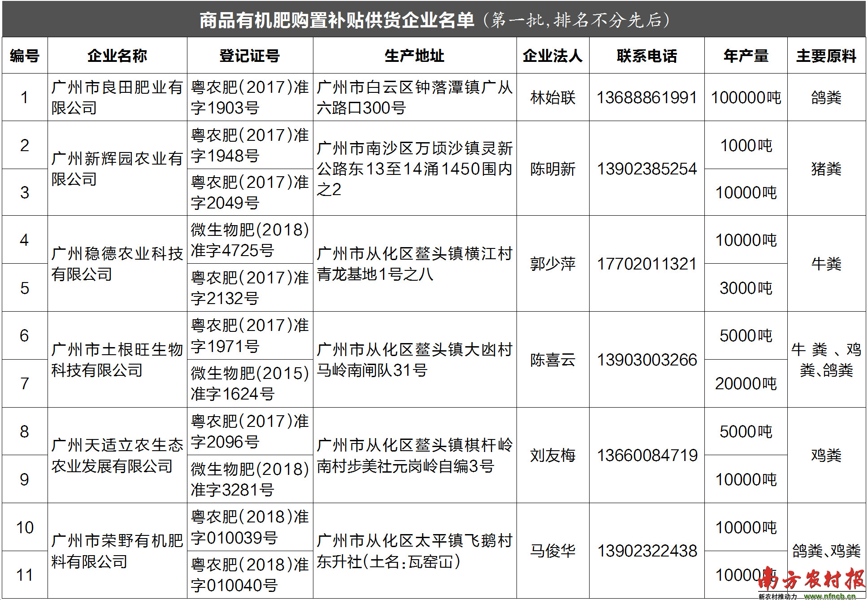Click company name 广州市荣野有机肥料有限公司
Viewport: 868px width, 600px height.
117,551
